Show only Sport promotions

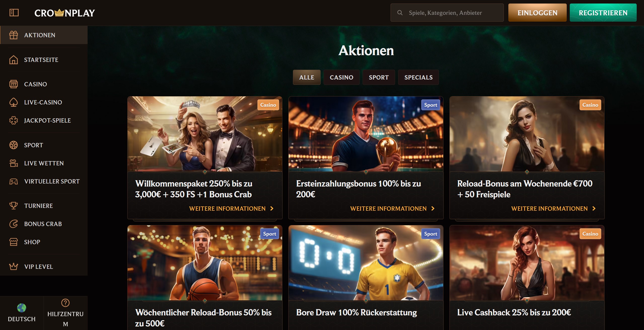[x=378, y=77]
